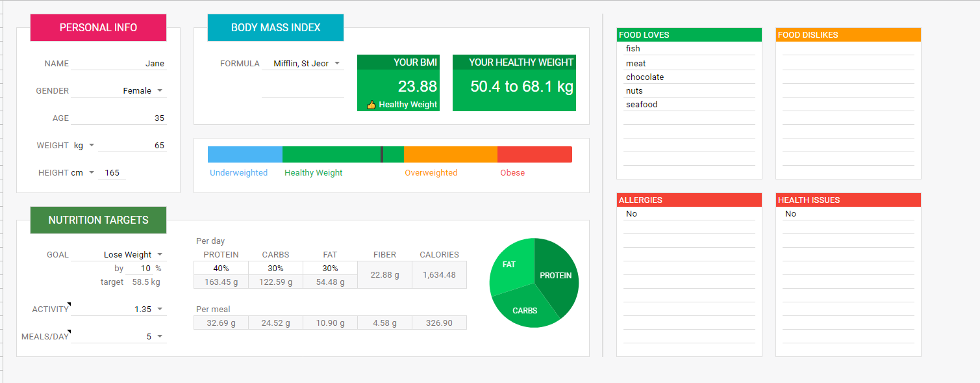Click the Nutrition Targets header

tap(98, 220)
